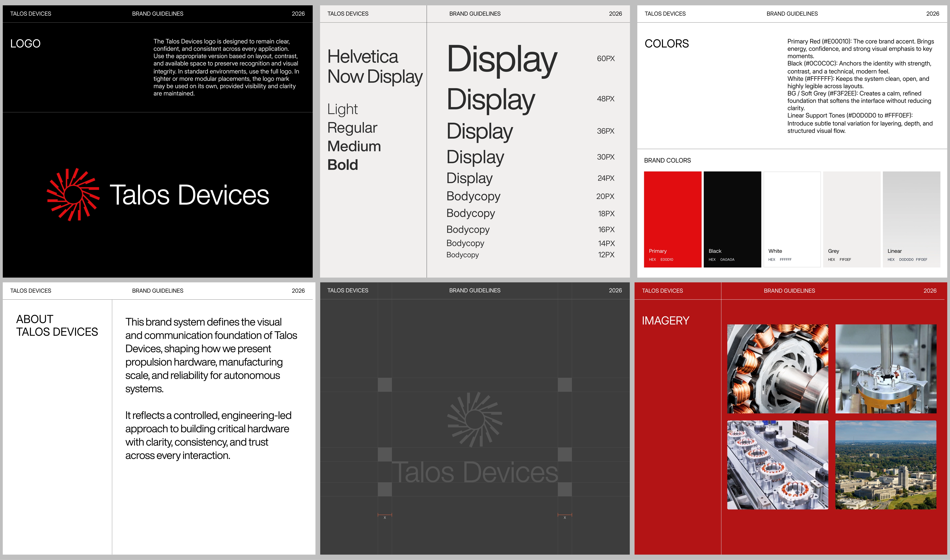
Task: Click the hex value "0A0A0A"
Action: (727, 260)
